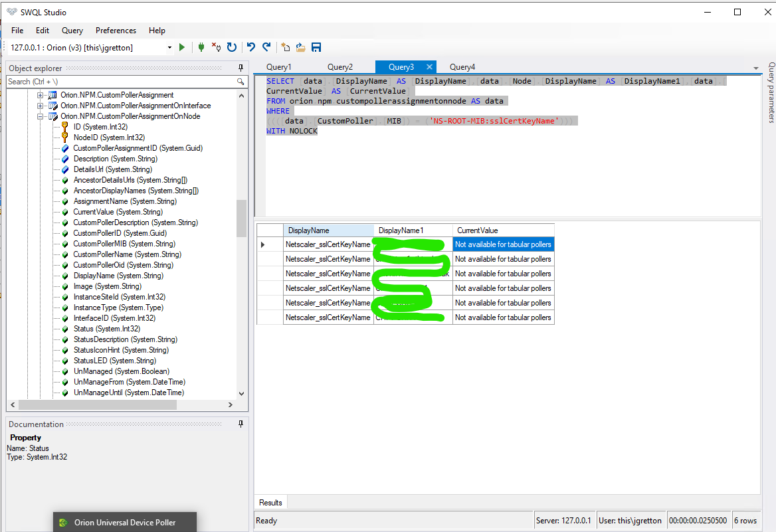
Task: Create a new query tab via toolbar icon
Action: click(x=286, y=47)
